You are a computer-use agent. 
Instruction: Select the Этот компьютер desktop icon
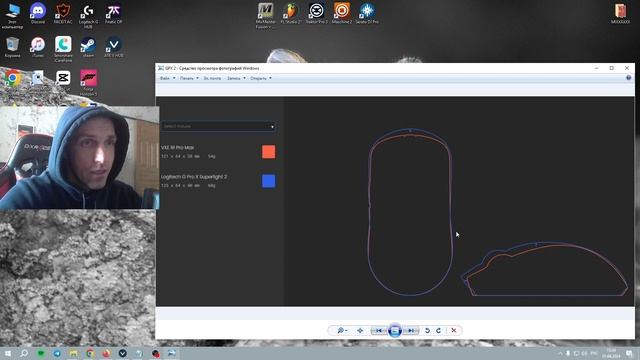pyautogui.click(x=12, y=16)
